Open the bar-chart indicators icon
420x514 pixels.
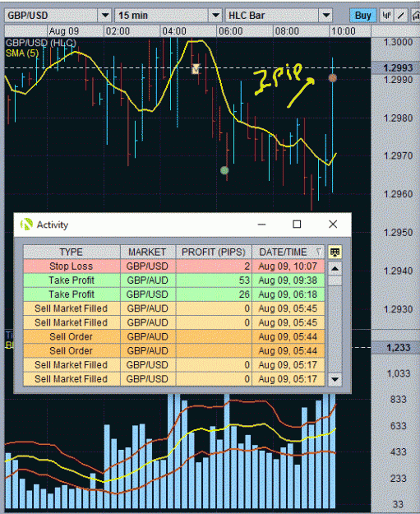pyautogui.click(x=386, y=16)
